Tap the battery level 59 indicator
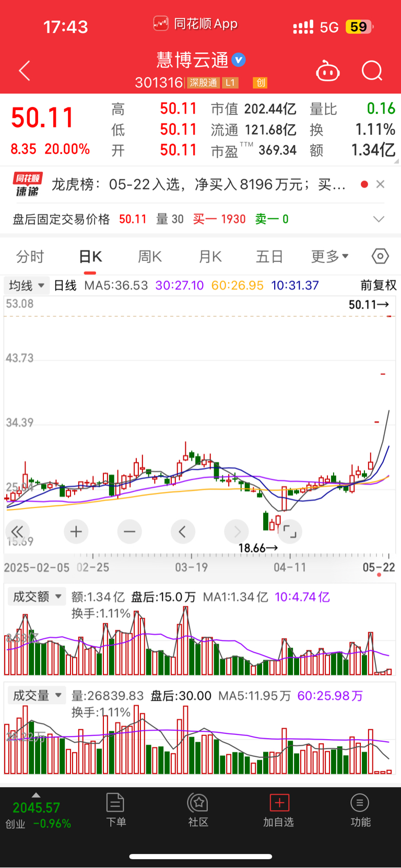 pos(359,27)
